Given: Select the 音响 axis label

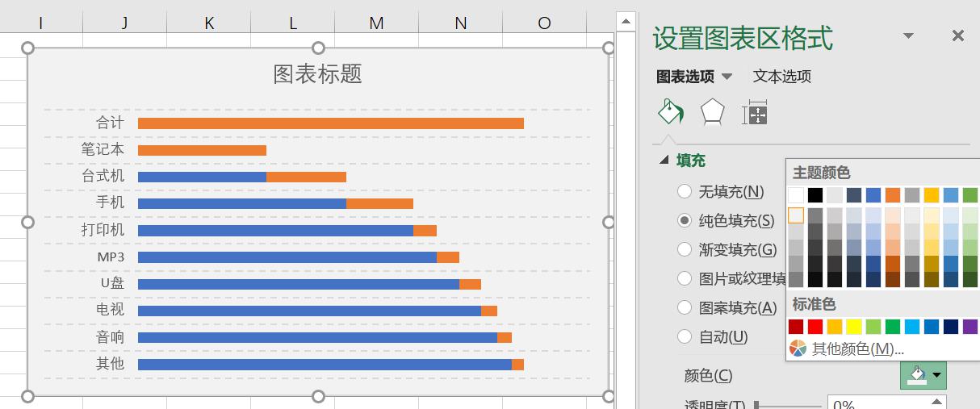Looking at the screenshot, I should click(111, 337).
